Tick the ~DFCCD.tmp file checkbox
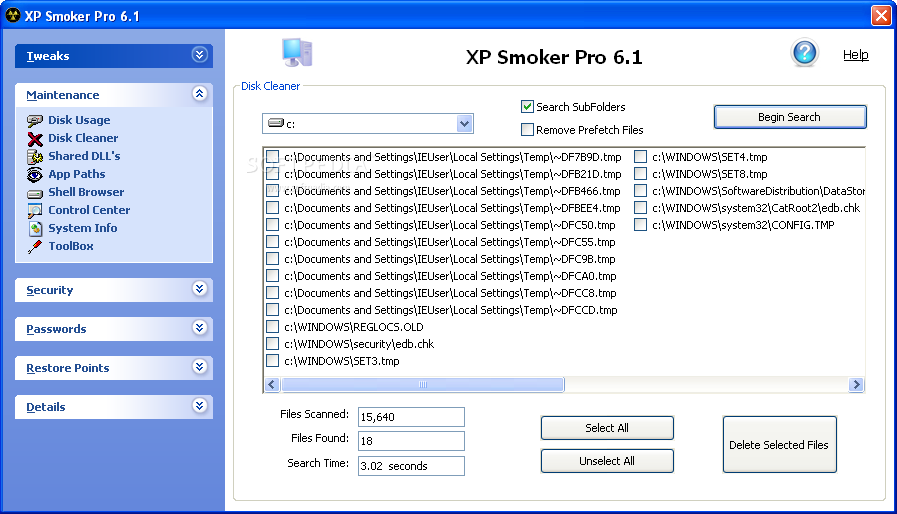Screen dimensions: 897x514 273,310
